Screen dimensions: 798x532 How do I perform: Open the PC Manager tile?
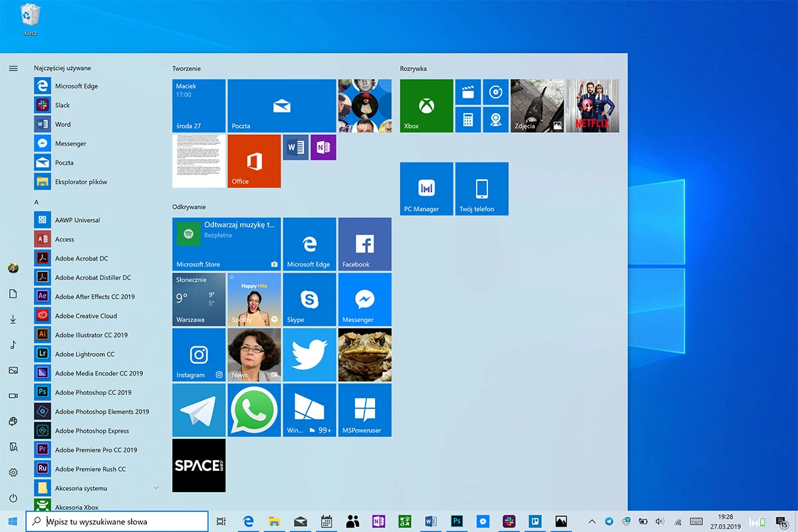click(426, 189)
